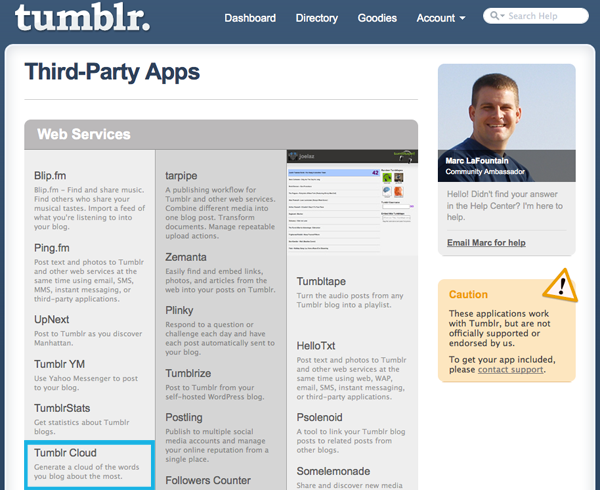Viewport: 600px width, 490px height.
Task: Open the Postling app link
Action: [x=184, y=418]
